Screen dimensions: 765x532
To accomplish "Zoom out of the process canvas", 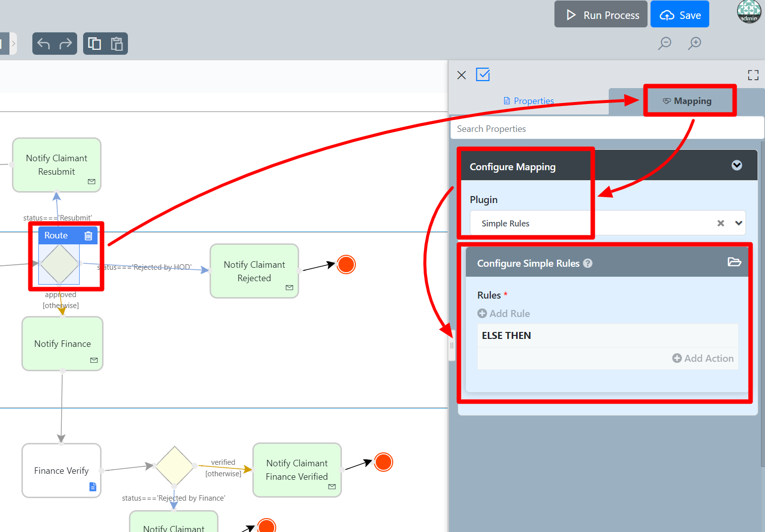I will click(664, 43).
